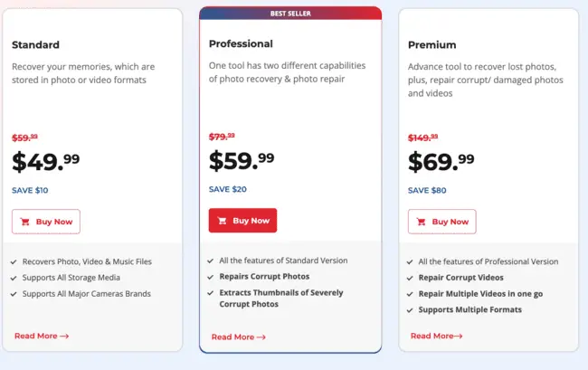Buy the Professional plan for $59.99
Screen dimensions: 588x370
tap(242, 221)
